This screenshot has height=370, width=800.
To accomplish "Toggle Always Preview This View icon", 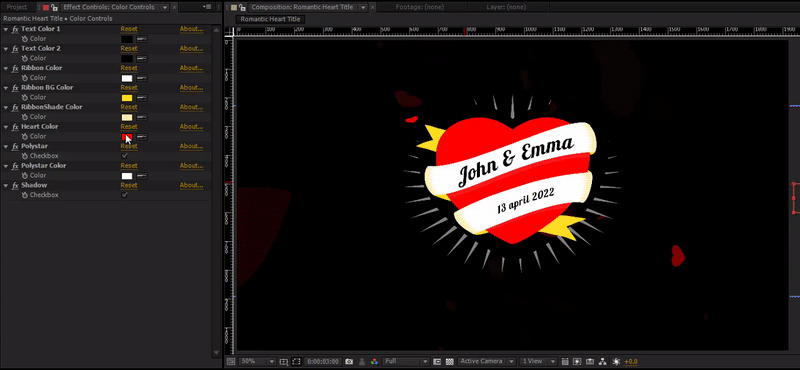I will point(231,361).
